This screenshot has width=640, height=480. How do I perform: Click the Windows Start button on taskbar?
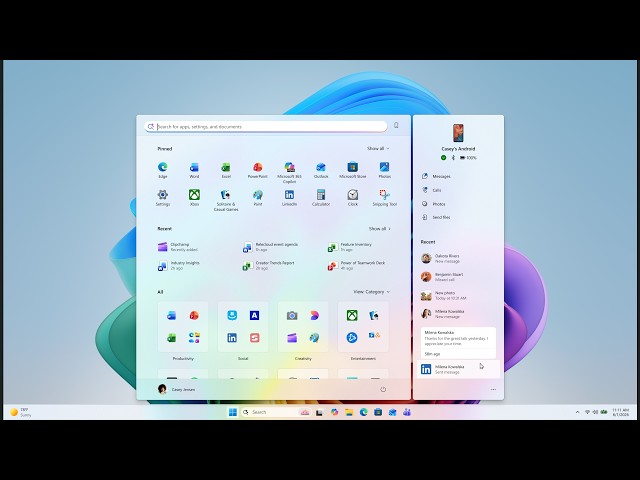[233, 412]
